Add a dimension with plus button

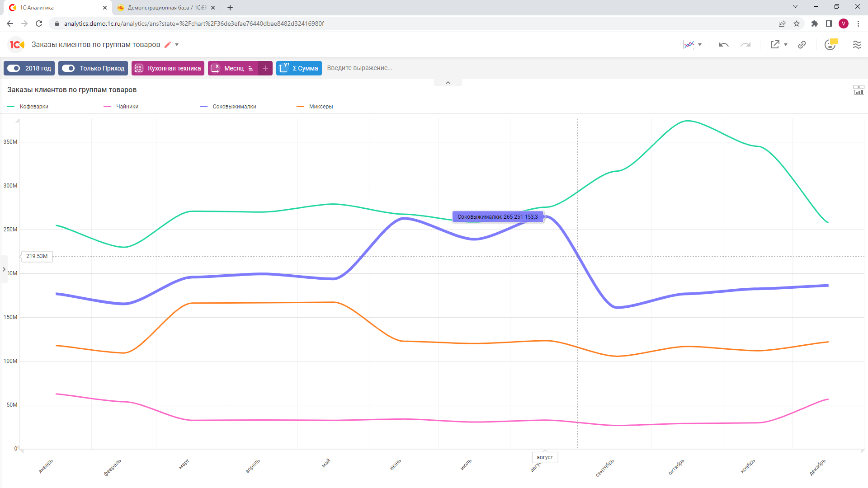click(x=265, y=68)
